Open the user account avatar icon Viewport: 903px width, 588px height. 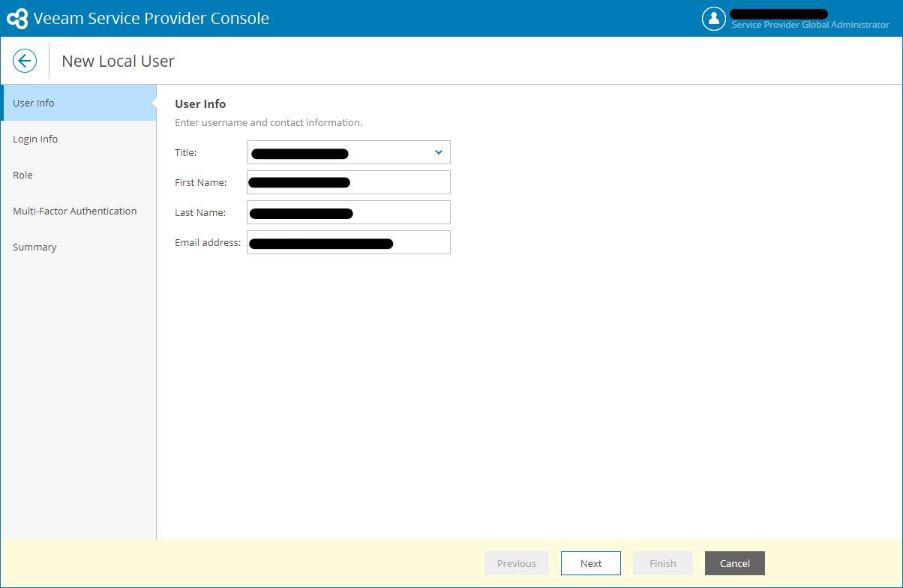click(x=713, y=19)
